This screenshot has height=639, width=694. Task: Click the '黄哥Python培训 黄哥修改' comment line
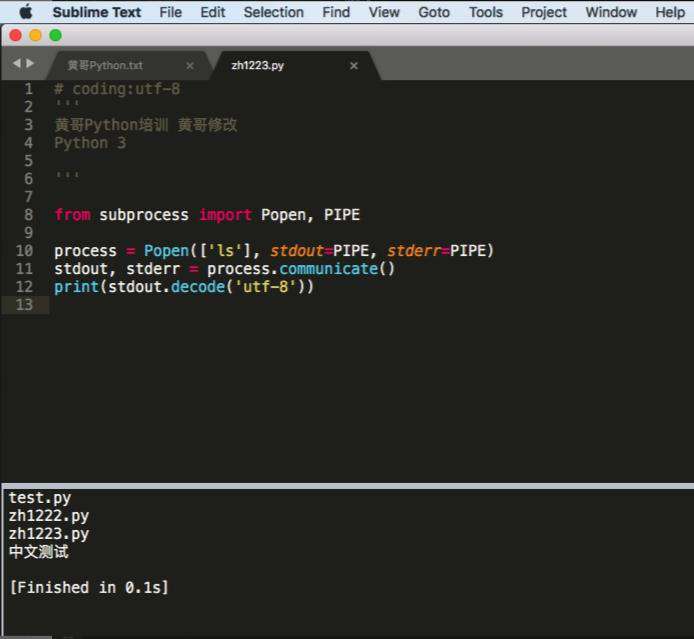(146, 125)
